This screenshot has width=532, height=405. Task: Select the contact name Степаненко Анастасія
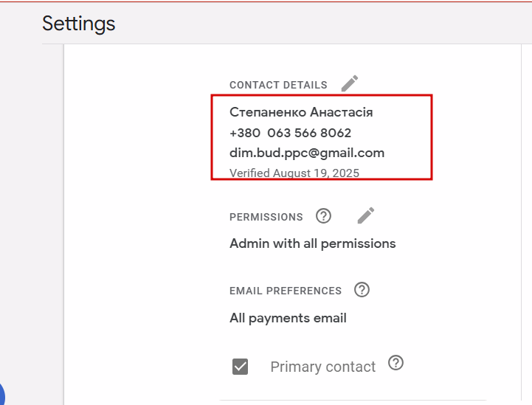[x=301, y=112]
